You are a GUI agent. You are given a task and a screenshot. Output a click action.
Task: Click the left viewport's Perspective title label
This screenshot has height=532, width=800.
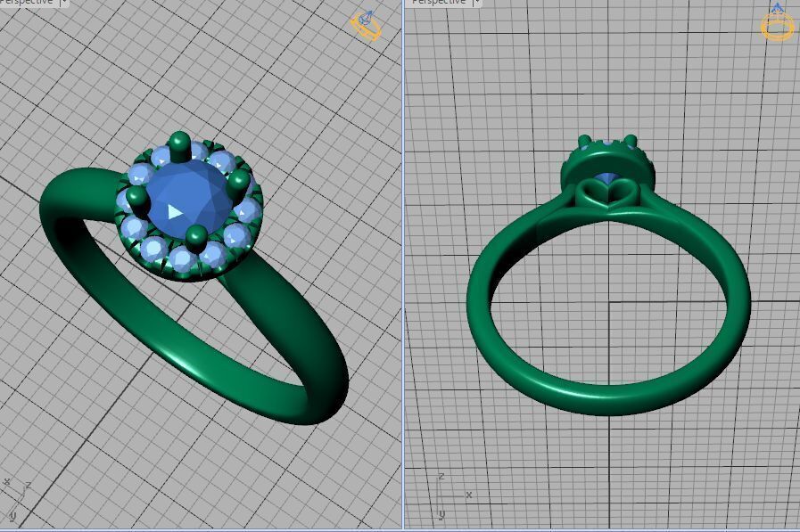point(27,2)
